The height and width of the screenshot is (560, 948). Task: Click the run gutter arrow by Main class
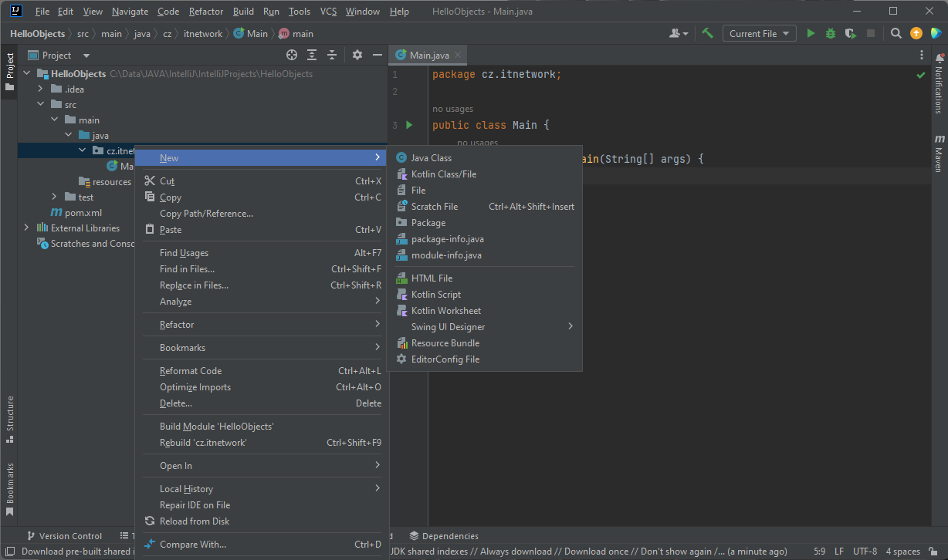coord(409,125)
